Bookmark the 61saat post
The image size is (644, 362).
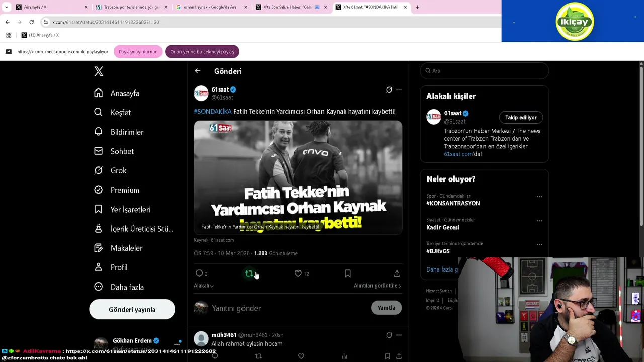[x=347, y=273]
